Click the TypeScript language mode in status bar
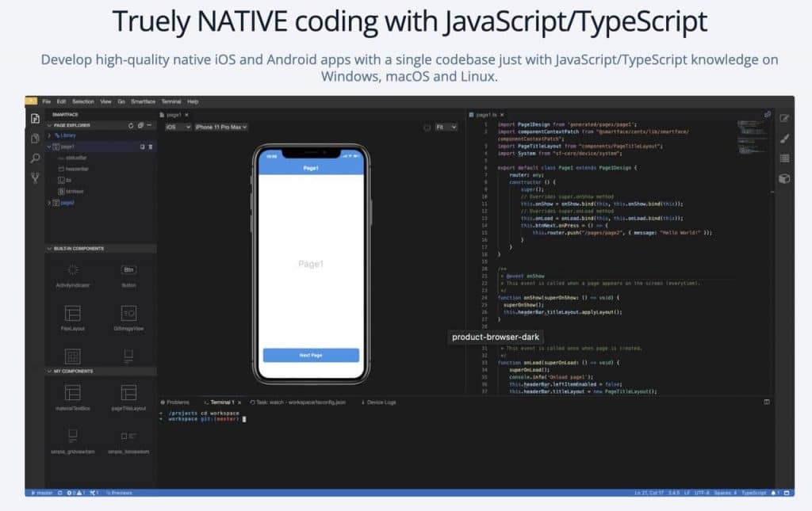812x511 pixels. click(x=753, y=493)
